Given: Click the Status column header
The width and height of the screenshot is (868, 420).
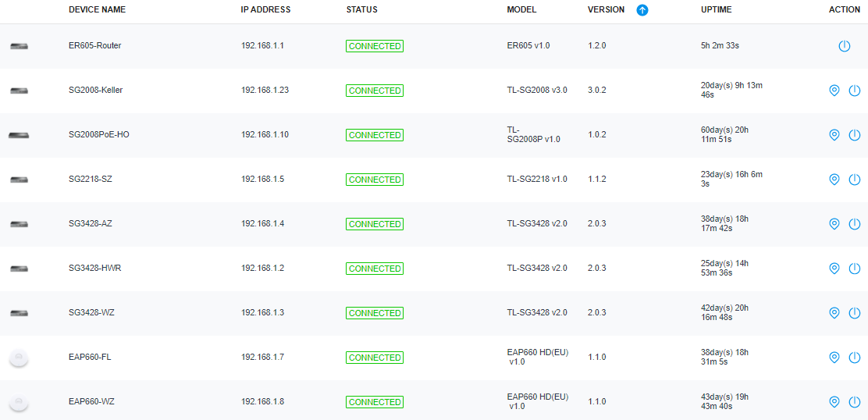Looking at the screenshot, I should click(x=362, y=10).
